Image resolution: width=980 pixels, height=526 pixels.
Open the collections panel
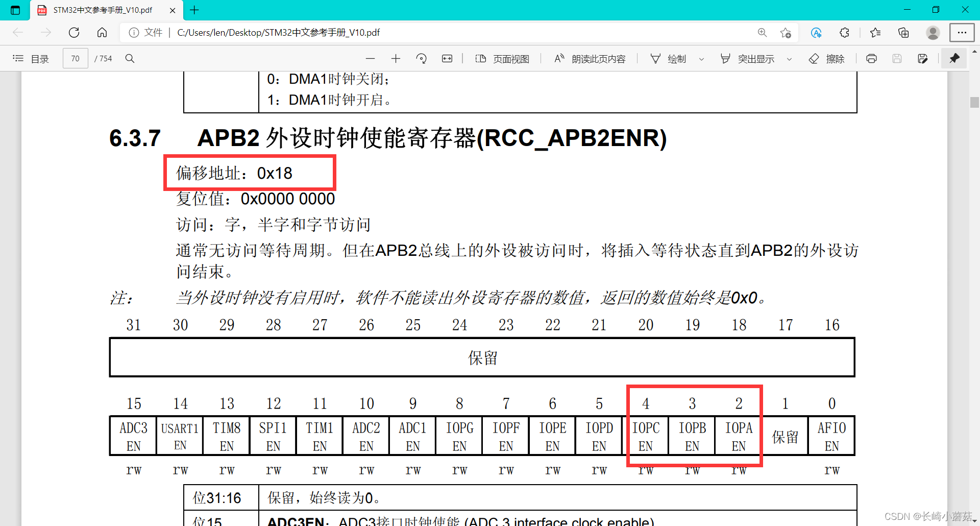[903, 33]
